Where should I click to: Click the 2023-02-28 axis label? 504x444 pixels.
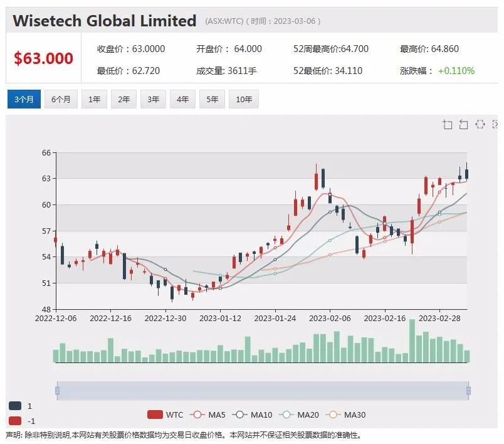(439, 319)
